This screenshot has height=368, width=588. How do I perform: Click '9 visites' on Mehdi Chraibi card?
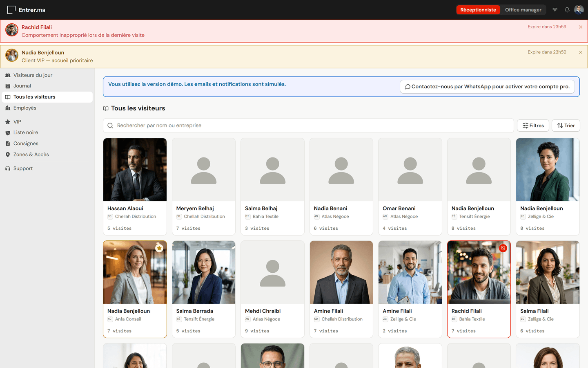(x=257, y=331)
